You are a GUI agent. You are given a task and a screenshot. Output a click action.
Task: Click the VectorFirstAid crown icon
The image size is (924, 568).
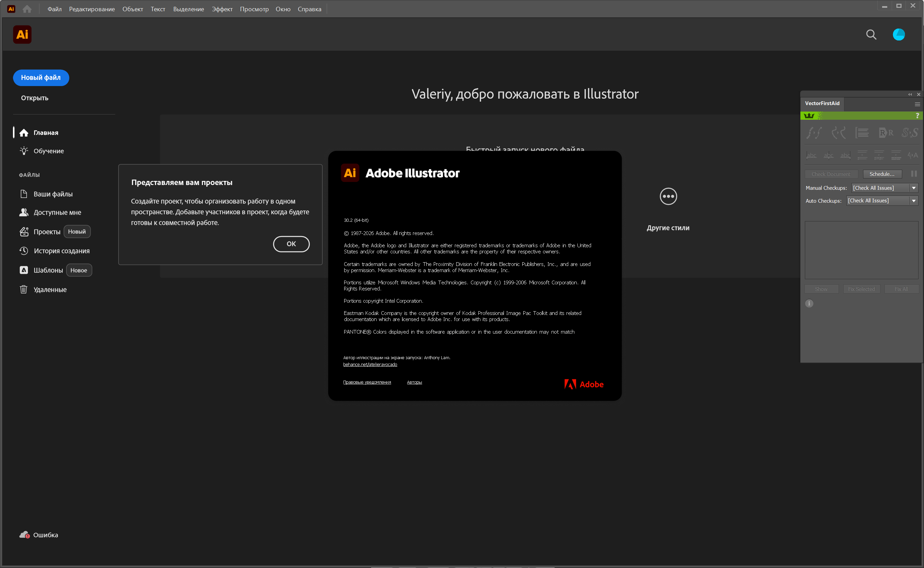(809, 116)
